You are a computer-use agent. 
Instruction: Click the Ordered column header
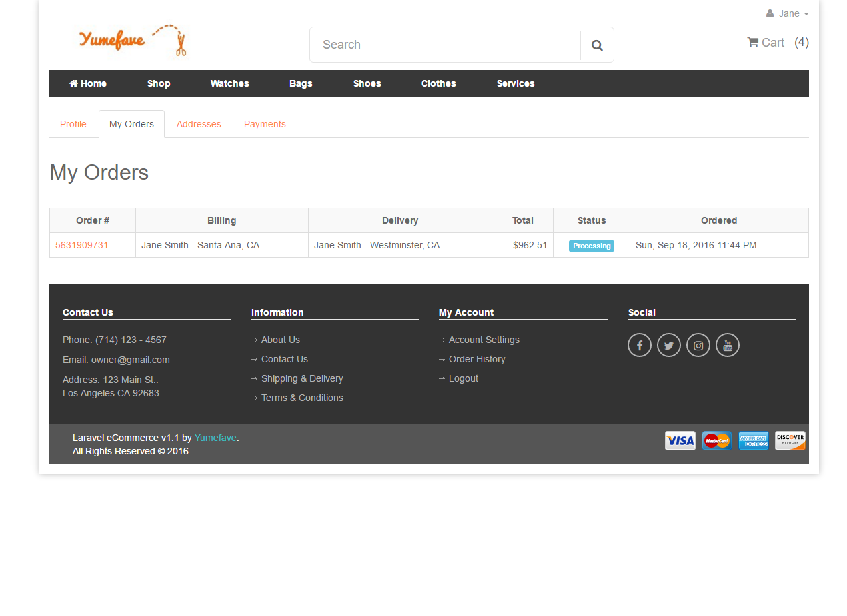pyautogui.click(x=719, y=220)
